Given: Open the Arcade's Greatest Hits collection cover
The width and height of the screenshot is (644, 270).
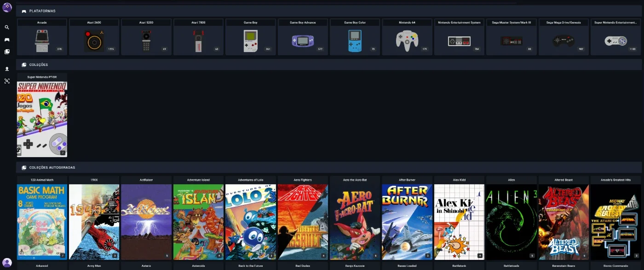Looking at the screenshot, I should [616, 222].
